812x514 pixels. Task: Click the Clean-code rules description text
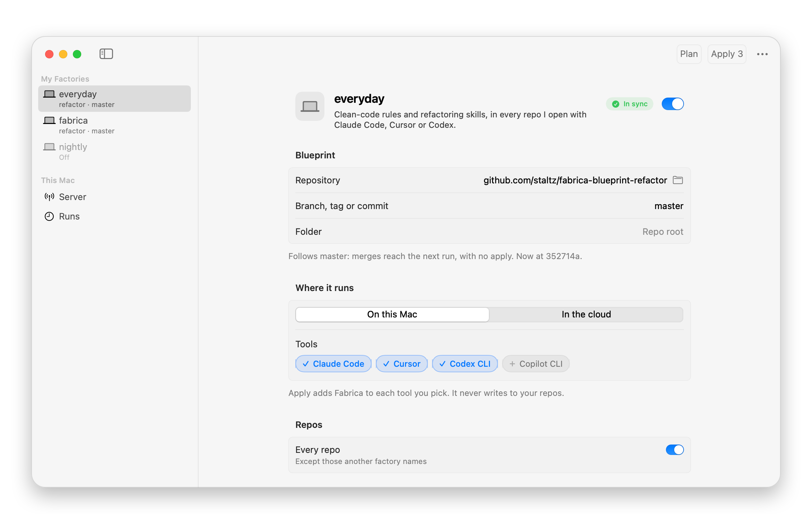460,119
